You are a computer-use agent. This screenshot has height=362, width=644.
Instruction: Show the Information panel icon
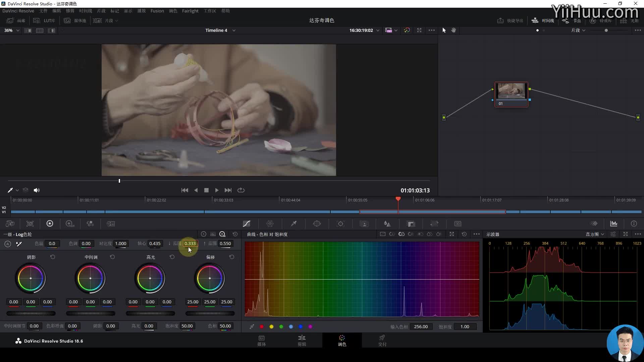[634, 224]
